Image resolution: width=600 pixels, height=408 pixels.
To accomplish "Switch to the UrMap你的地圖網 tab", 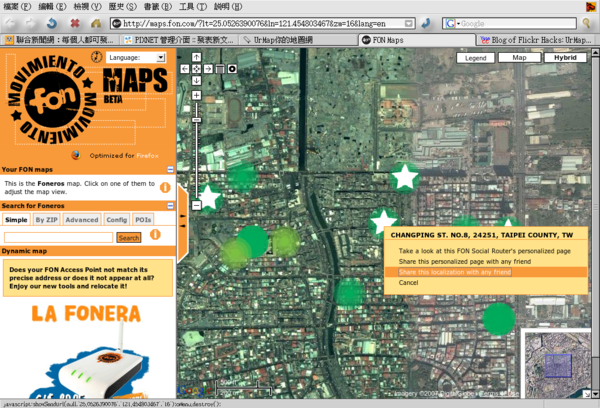I will click(x=298, y=40).
